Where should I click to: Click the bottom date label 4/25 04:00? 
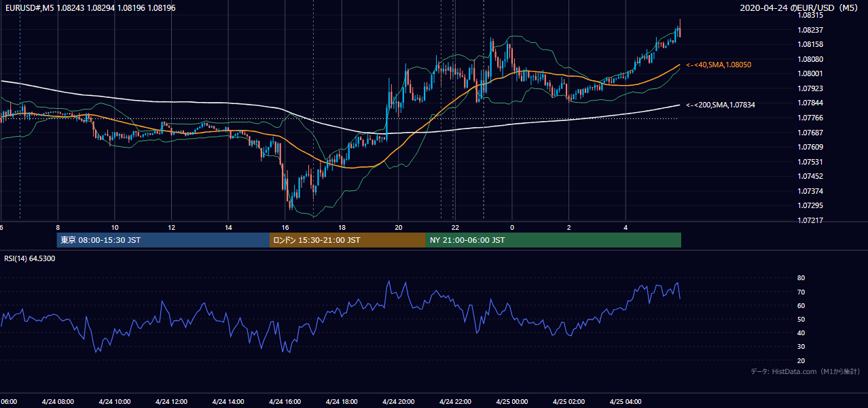coord(626,401)
